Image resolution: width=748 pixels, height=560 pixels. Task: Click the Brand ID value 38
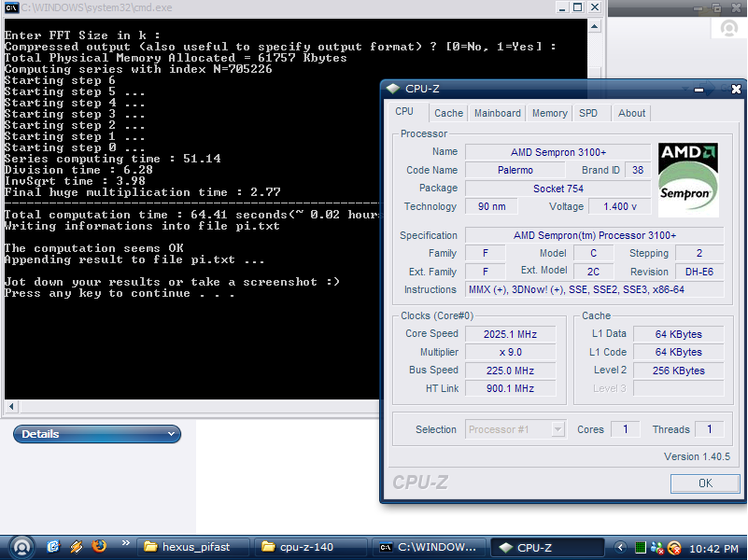coord(638,170)
